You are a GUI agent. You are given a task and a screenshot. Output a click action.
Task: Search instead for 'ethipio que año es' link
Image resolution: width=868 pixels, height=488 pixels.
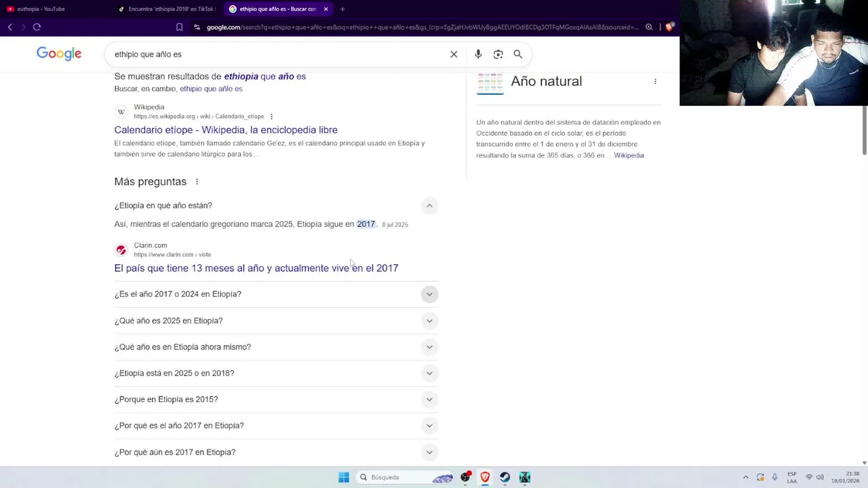(211, 89)
